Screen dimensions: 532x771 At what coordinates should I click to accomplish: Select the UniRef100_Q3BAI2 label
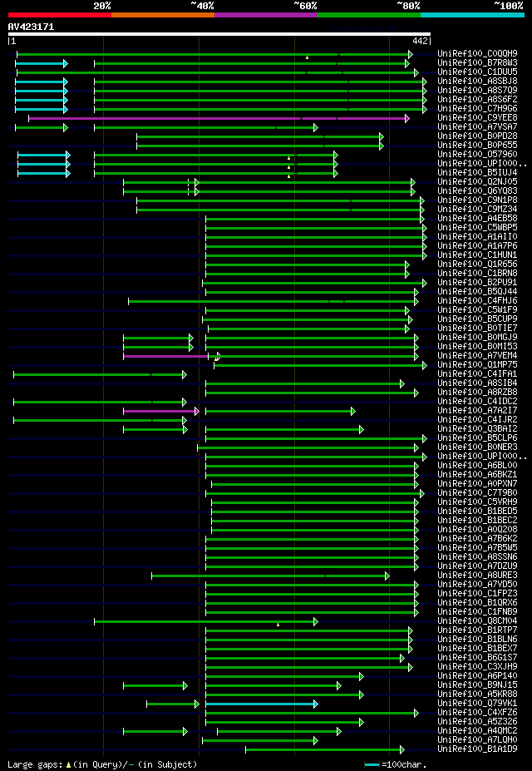pos(477,430)
